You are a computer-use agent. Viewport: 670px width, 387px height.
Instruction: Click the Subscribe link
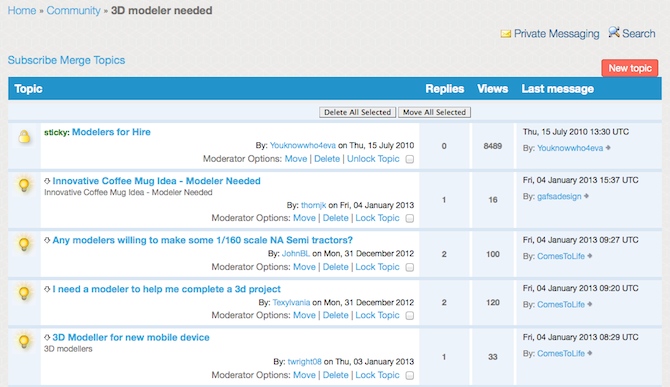click(32, 60)
